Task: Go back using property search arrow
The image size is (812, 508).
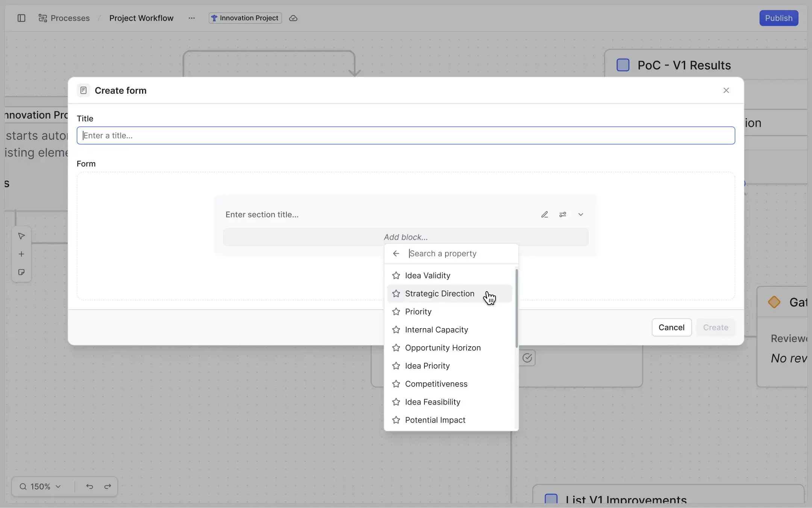Action: pyautogui.click(x=396, y=254)
